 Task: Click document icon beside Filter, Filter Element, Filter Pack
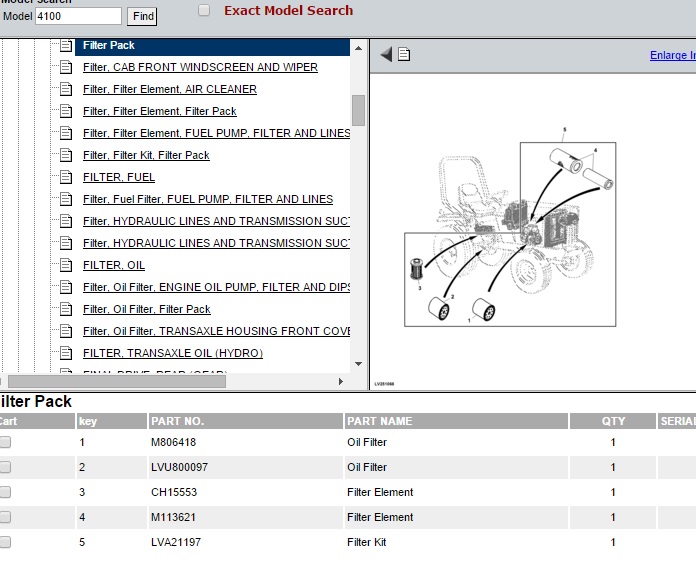click(66, 111)
